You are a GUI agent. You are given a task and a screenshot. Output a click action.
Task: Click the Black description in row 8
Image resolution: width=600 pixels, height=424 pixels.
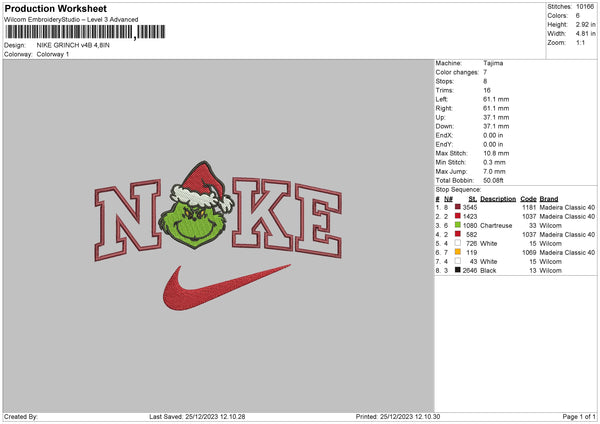pos(488,271)
